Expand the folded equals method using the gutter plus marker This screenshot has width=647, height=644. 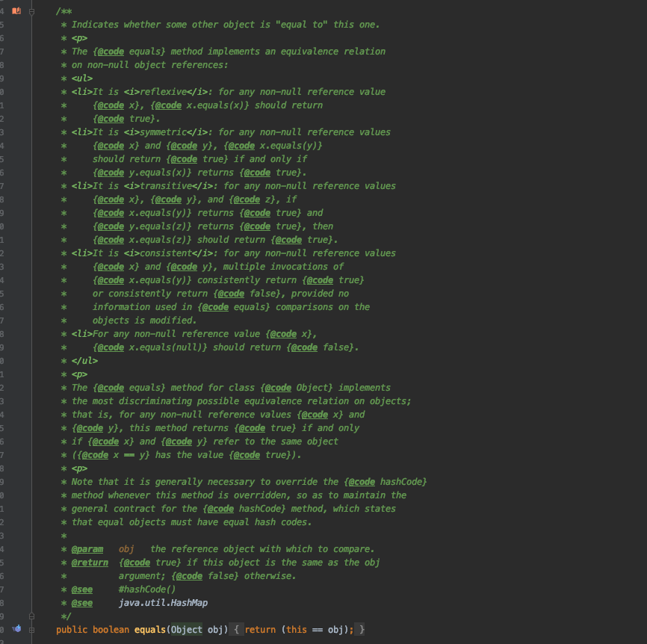coord(32,630)
